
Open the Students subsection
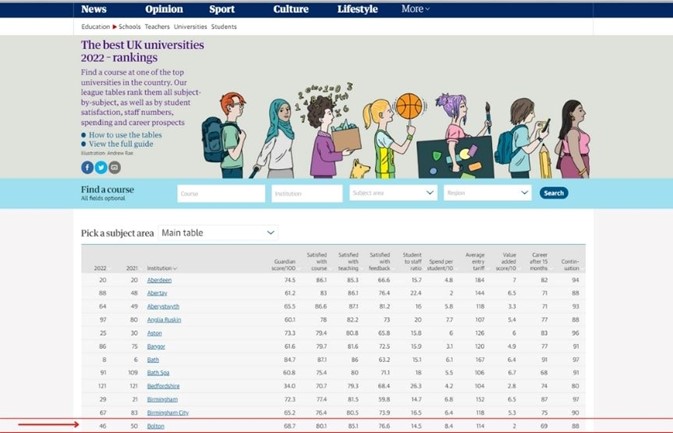(224, 27)
